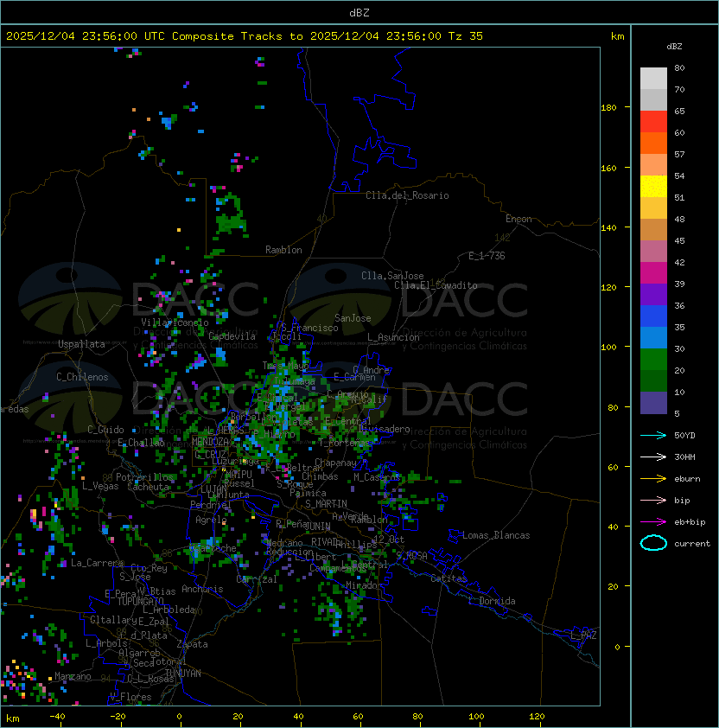This screenshot has width=719, height=728.
Task: Click the 'S_MARTIN' map label
Action: [327, 503]
